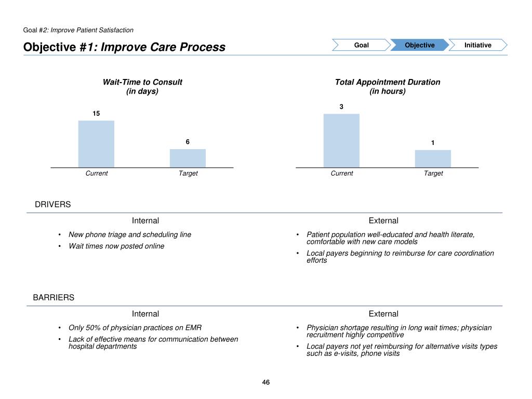Screen dimensions: 532x399
Task: Click the DRIVERS section heading
Action: [x=52, y=205]
